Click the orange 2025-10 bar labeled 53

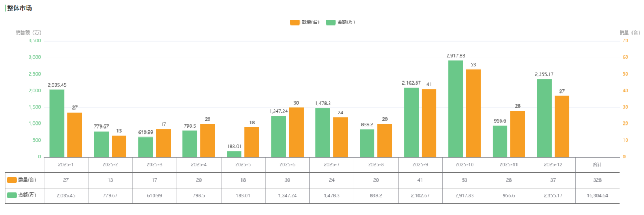(473, 113)
